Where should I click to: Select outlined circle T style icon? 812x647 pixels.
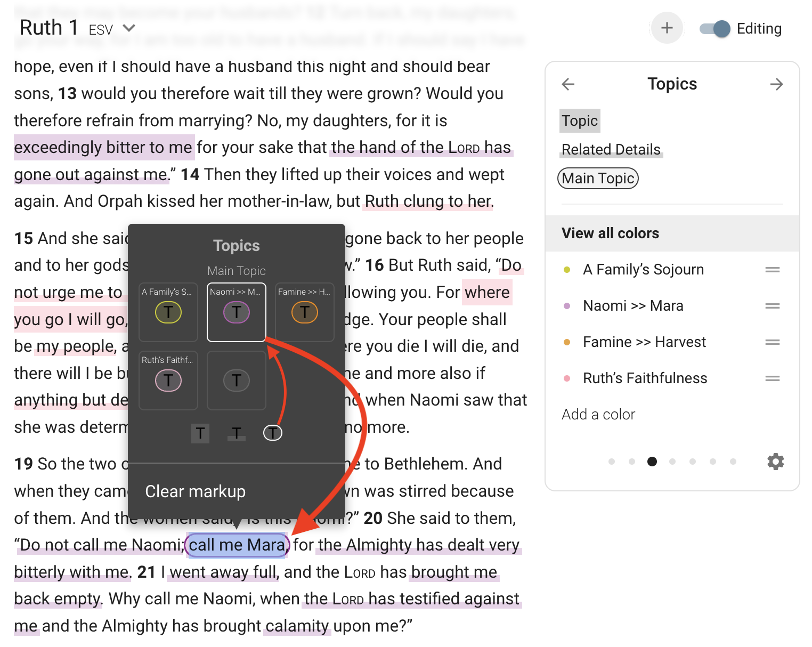[x=273, y=433]
